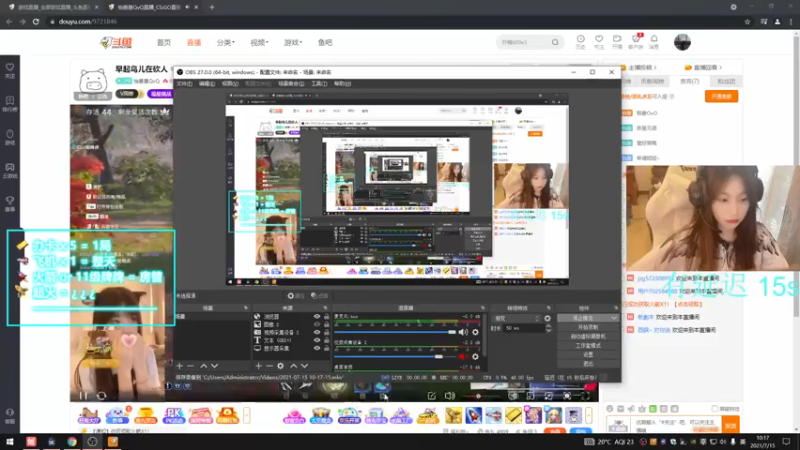Click the Douyu search magnifier icon
The width and height of the screenshot is (800, 450).
[x=555, y=42]
